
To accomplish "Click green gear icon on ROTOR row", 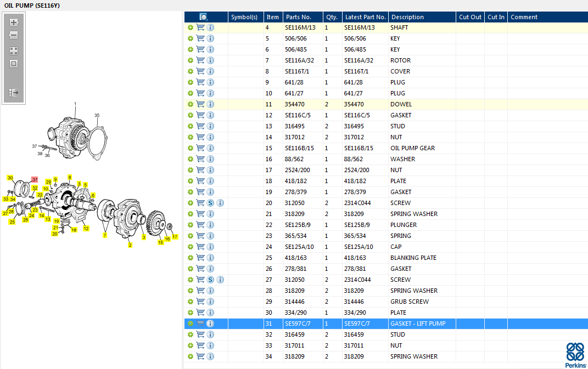I will 191,60.
